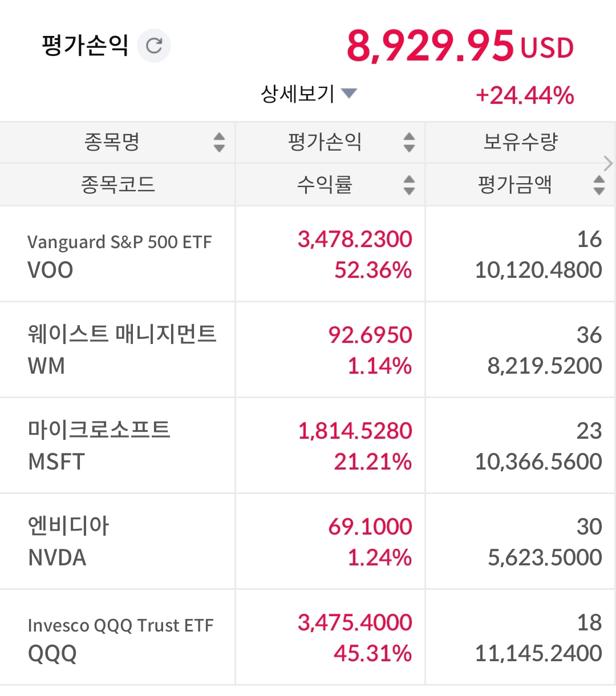Tap the total 8,929.95 USD amount
Viewport: 616px width, 696px height.
[x=460, y=46]
